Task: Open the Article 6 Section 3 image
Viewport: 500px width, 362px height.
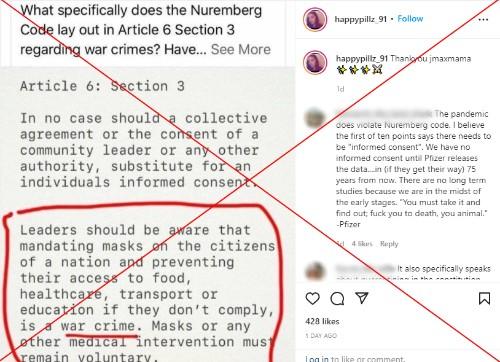Action: pyautogui.click(x=147, y=215)
